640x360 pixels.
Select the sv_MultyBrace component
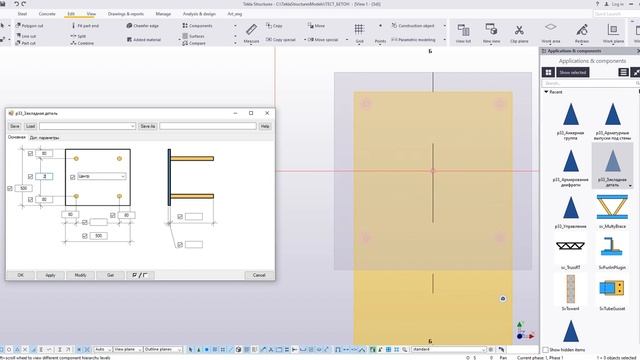tap(612, 211)
